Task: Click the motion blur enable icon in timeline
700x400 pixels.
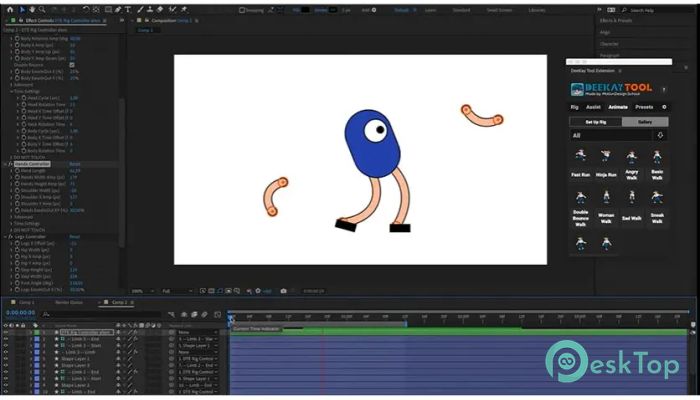Action: tap(205, 315)
